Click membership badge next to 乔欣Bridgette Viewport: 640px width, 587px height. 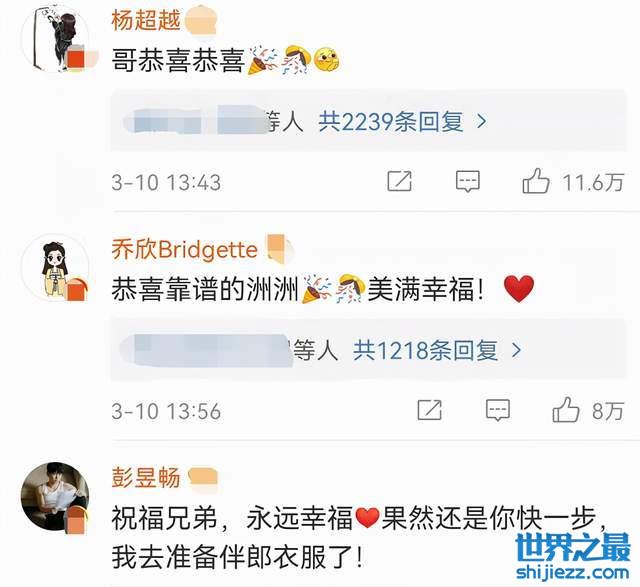(x=280, y=248)
